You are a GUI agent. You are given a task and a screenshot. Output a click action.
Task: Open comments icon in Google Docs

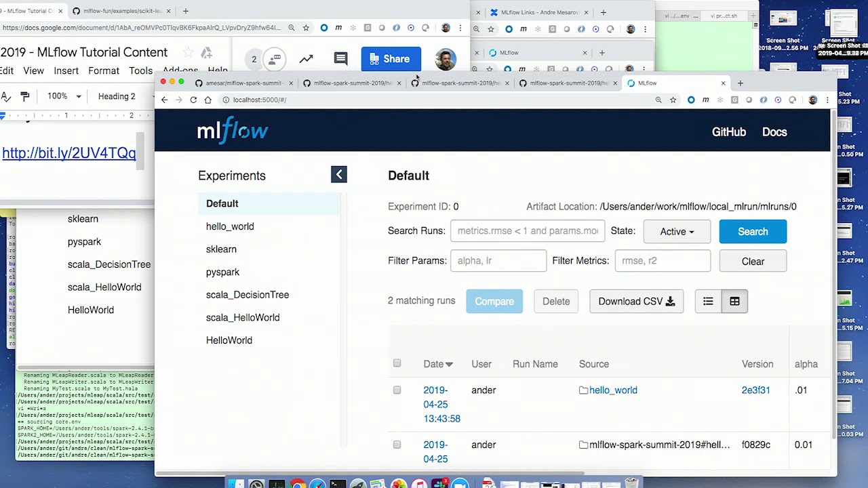click(x=340, y=59)
